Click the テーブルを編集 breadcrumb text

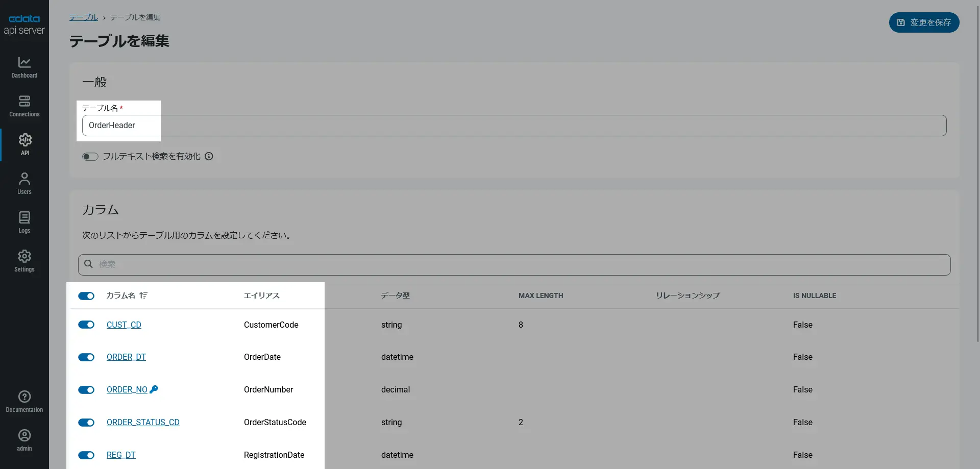135,17
